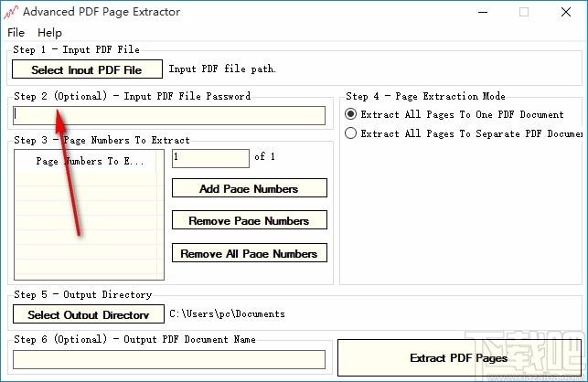Click the 'Input PDF file path.' label

pos(222,69)
